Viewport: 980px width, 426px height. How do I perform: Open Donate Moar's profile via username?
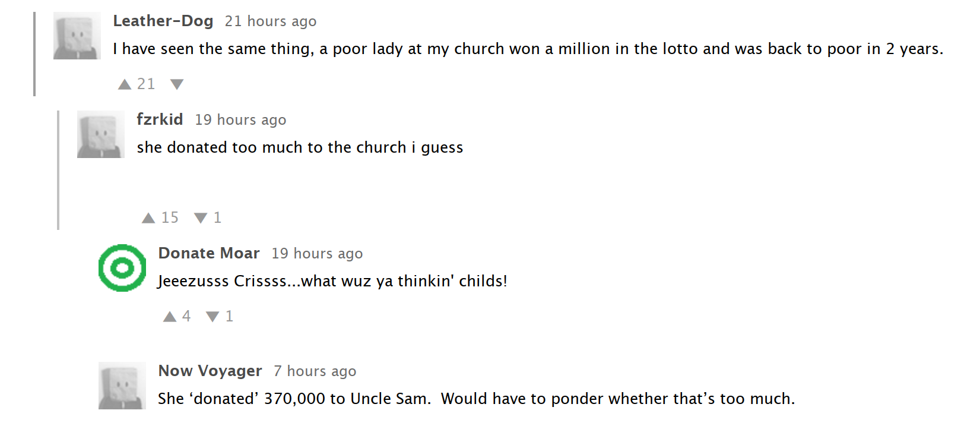pos(209,253)
